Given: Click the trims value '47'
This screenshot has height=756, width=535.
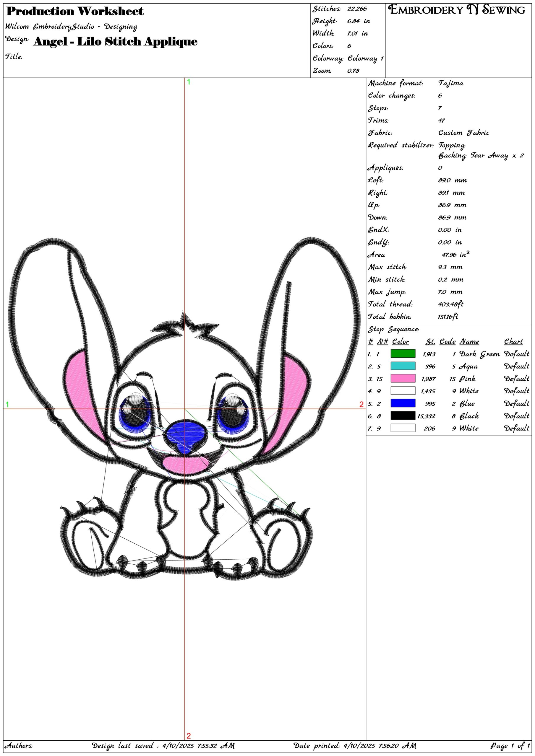Looking at the screenshot, I should 441,120.
